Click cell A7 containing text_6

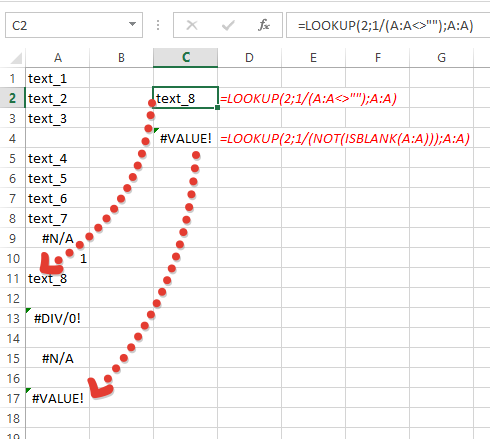(x=58, y=198)
